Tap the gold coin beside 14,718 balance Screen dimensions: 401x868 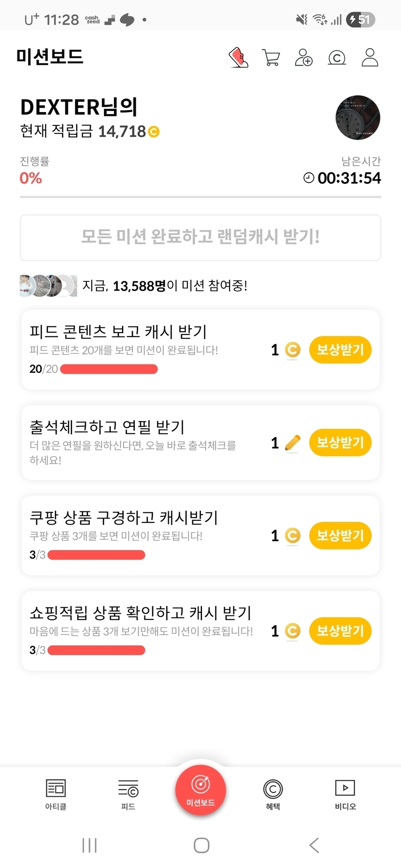(x=154, y=131)
